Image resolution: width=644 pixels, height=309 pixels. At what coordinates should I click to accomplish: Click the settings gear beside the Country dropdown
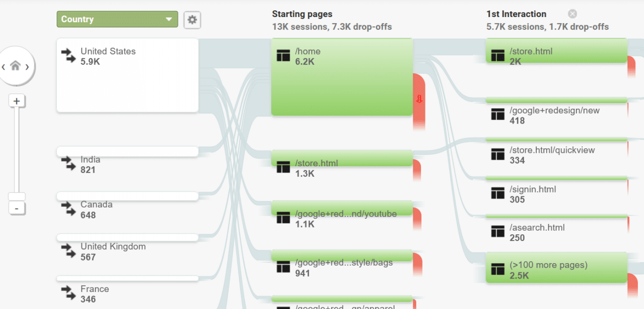[x=192, y=20]
